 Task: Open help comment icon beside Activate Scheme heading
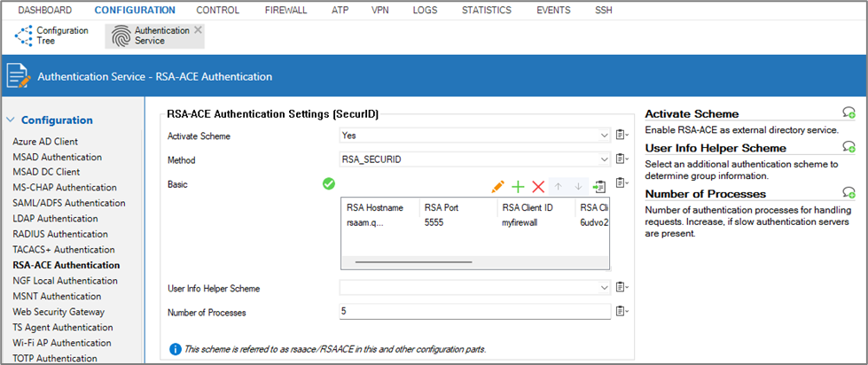coord(848,113)
